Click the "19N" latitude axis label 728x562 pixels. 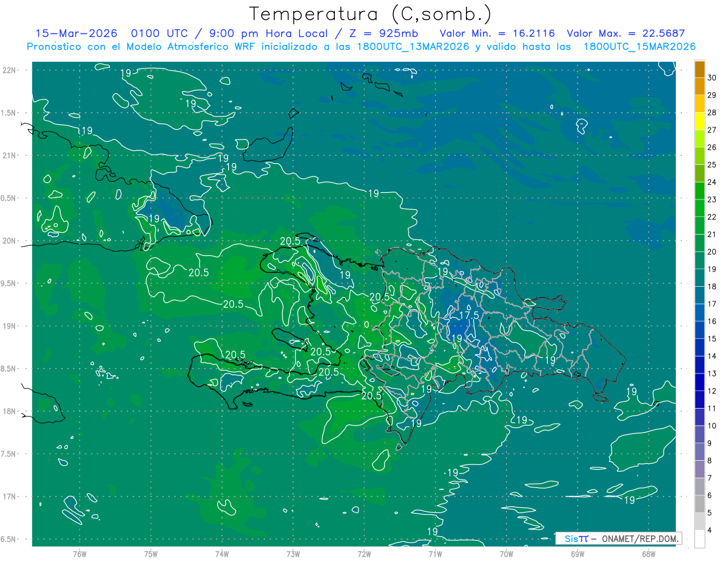click(8, 326)
